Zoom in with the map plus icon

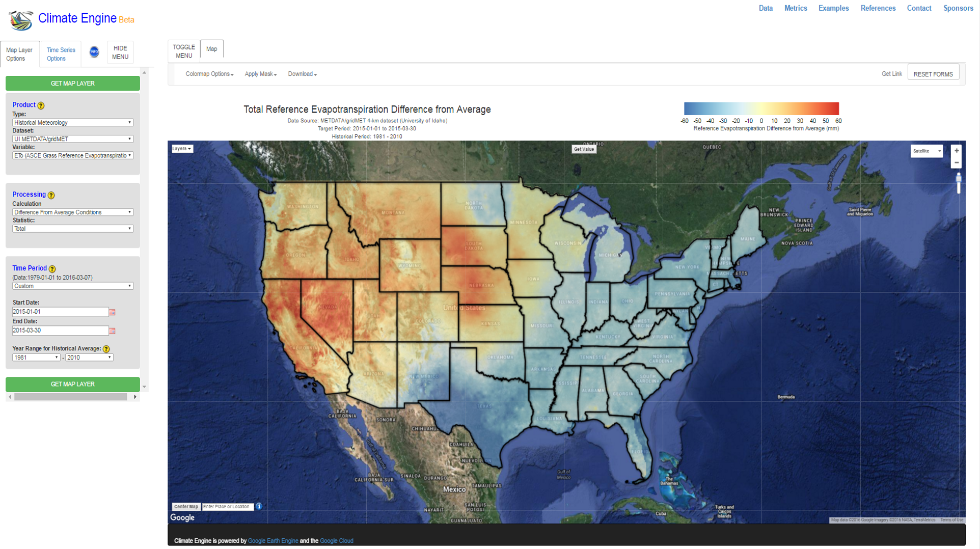pos(957,151)
